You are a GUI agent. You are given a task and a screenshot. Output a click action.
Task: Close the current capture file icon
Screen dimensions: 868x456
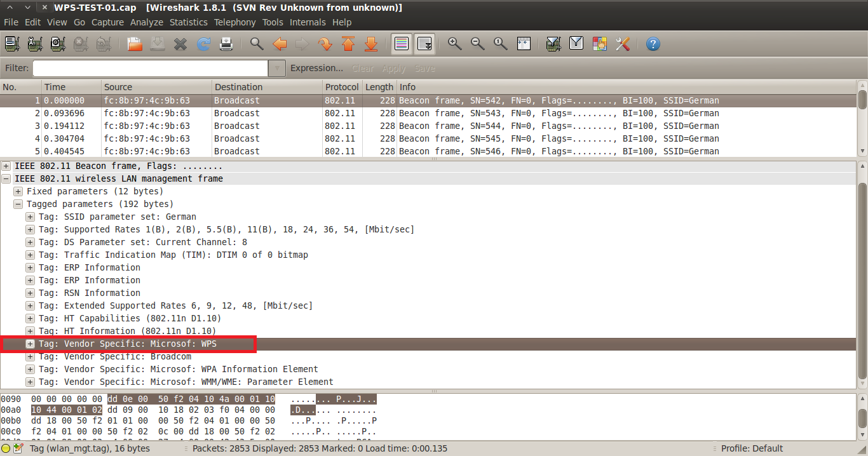tap(180, 44)
